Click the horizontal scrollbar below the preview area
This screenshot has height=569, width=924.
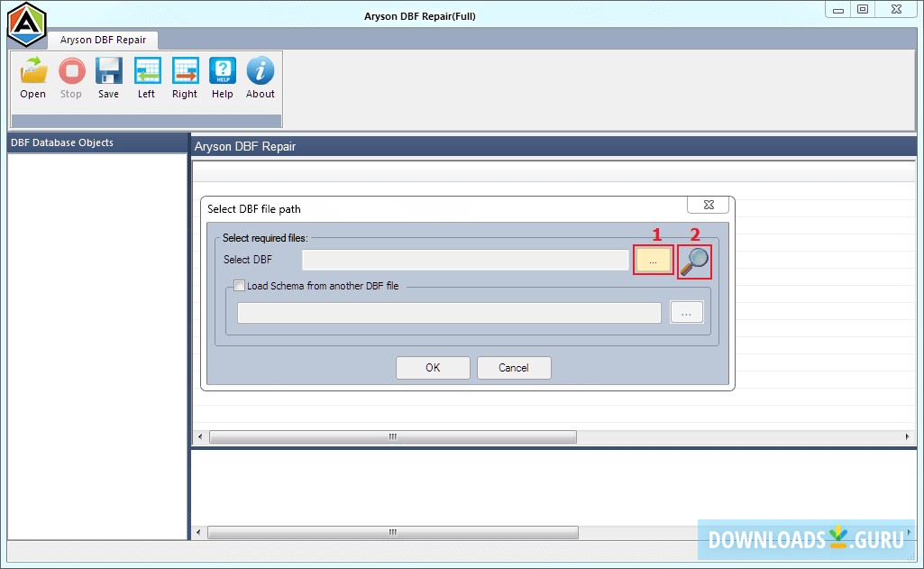(x=391, y=436)
